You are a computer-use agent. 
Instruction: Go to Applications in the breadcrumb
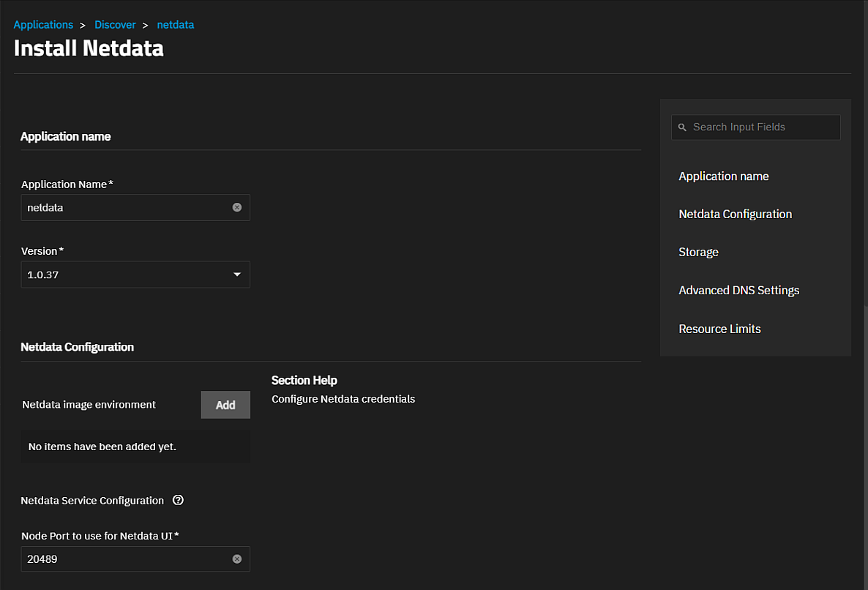tap(43, 25)
